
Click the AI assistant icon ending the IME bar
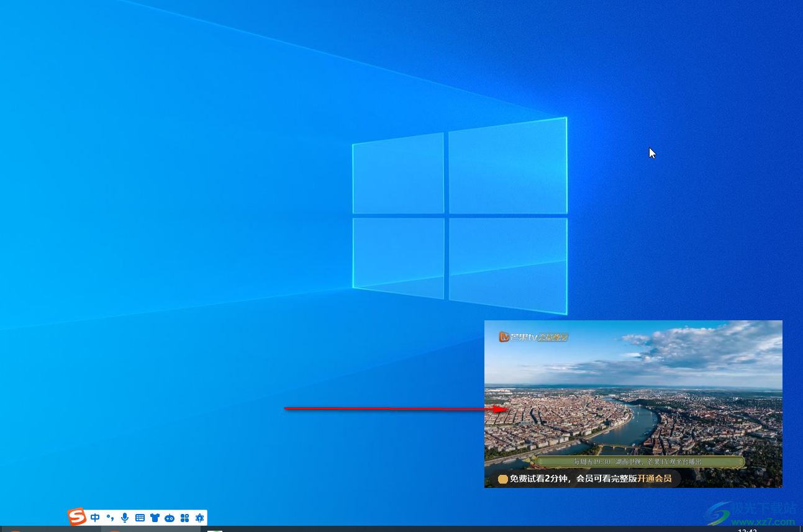click(x=199, y=518)
